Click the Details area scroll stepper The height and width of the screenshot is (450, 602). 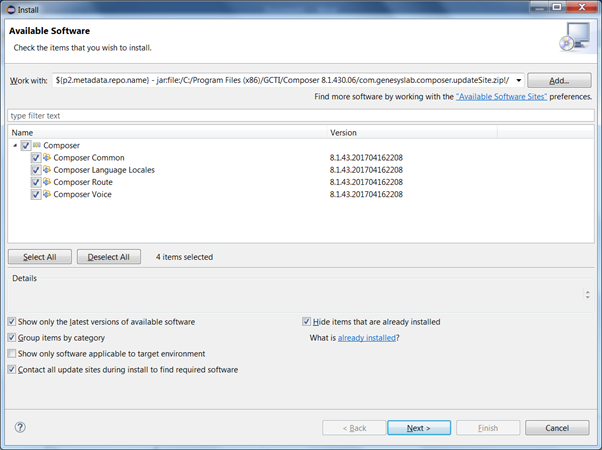point(587,294)
